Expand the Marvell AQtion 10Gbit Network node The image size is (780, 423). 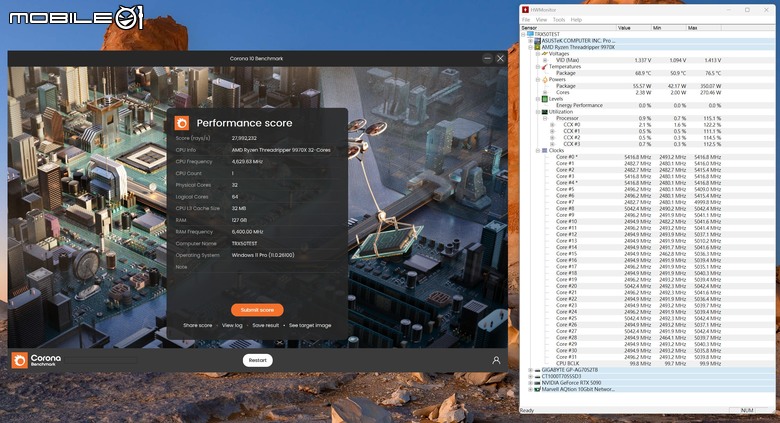(x=530, y=389)
